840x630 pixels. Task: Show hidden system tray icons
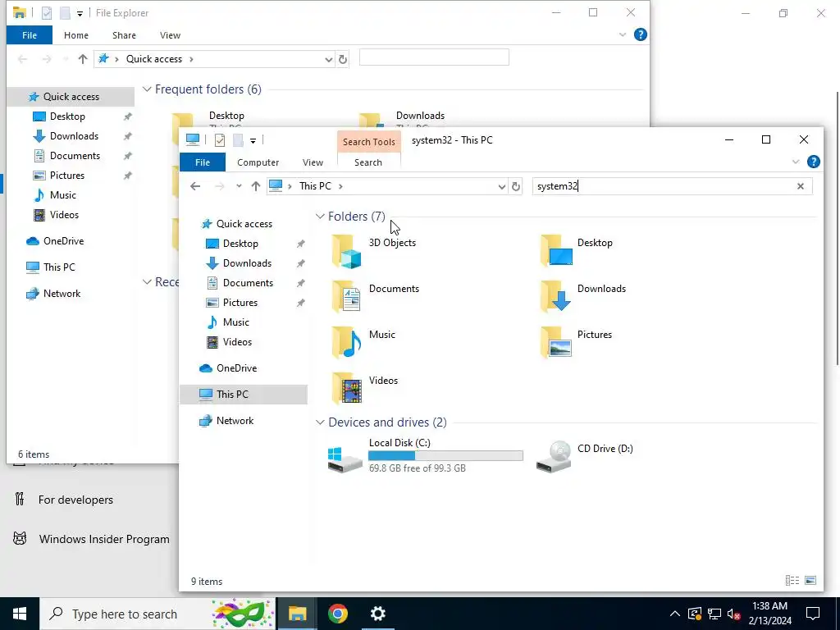[x=675, y=614]
